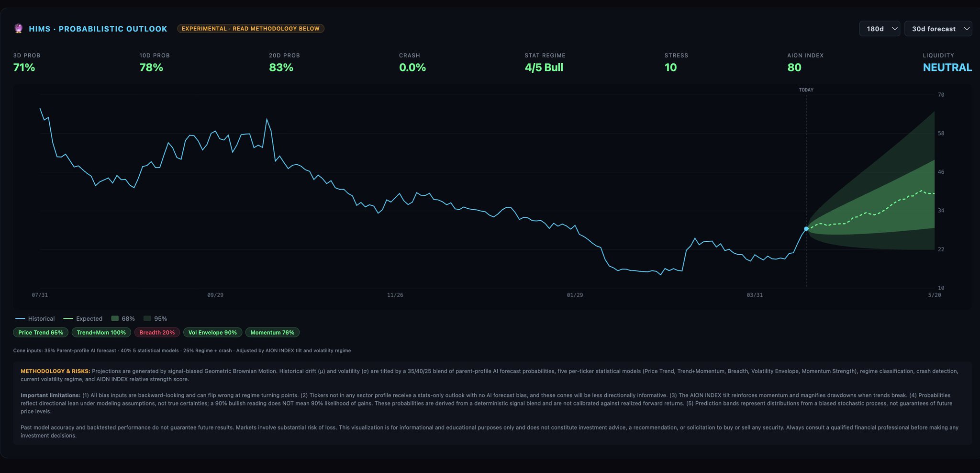Toggle the Expected line legend entry

point(83,319)
